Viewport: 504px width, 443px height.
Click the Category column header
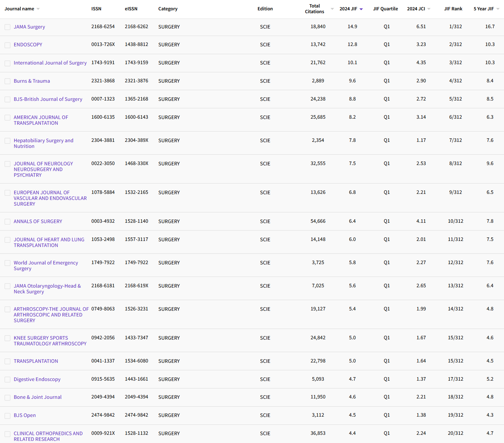tap(168, 9)
